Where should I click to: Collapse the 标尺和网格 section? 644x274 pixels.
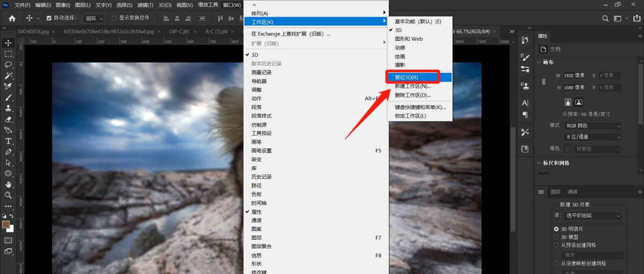[539, 163]
